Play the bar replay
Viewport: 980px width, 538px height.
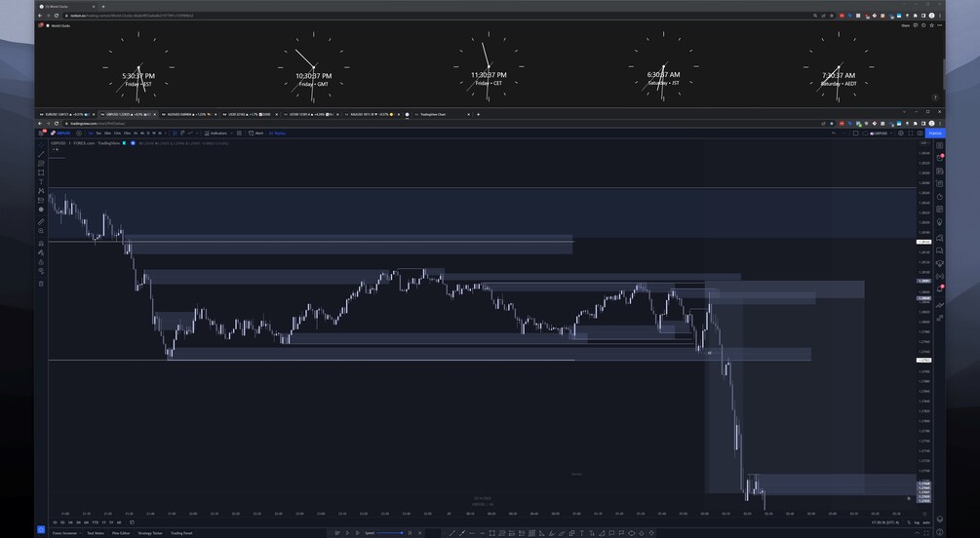tap(347, 533)
